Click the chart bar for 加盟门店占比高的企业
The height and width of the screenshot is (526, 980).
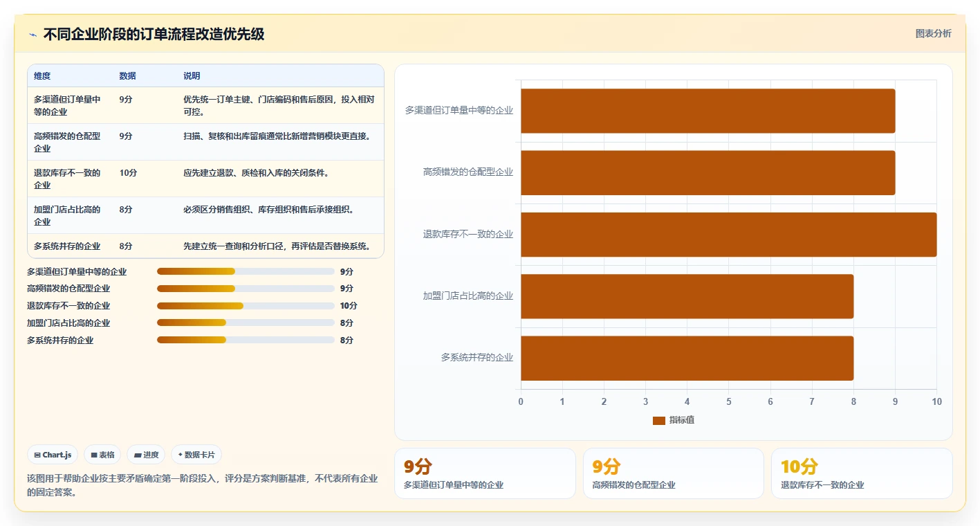[687, 296]
